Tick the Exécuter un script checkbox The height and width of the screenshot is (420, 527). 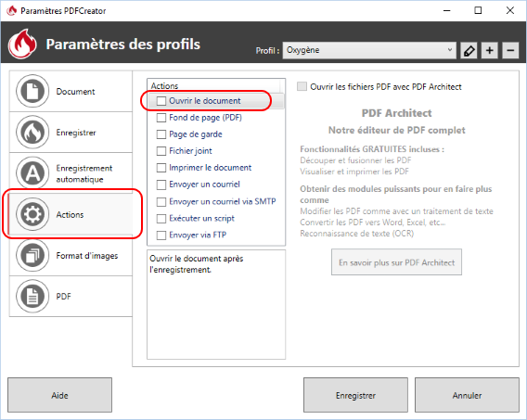pyautogui.click(x=161, y=219)
